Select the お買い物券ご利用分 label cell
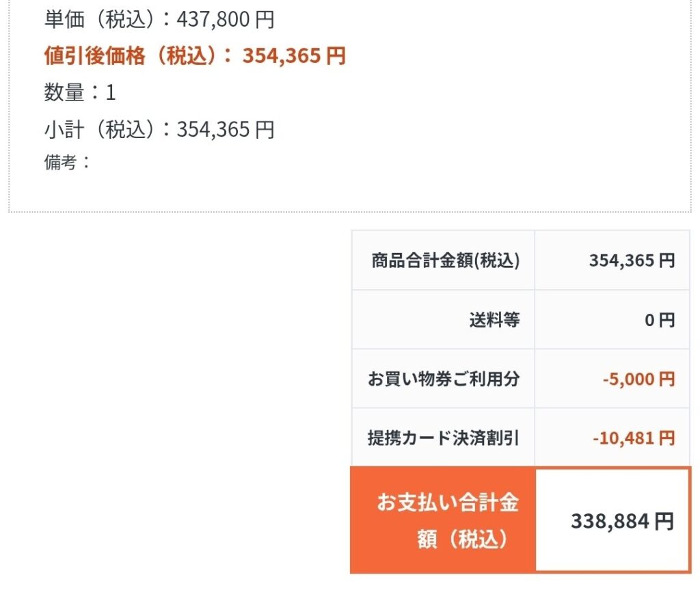Screen dimensions: 700x590 [444, 379]
